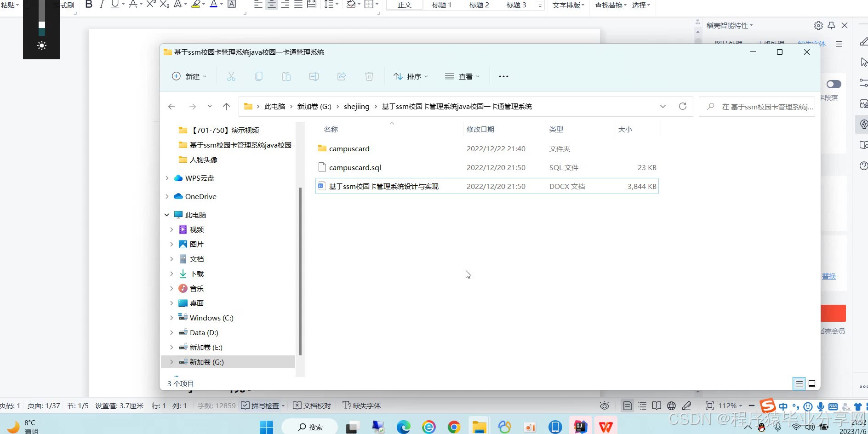Click the character border icon in ribbon
The height and width of the screenshot is (434, 868).
[232, 4]
